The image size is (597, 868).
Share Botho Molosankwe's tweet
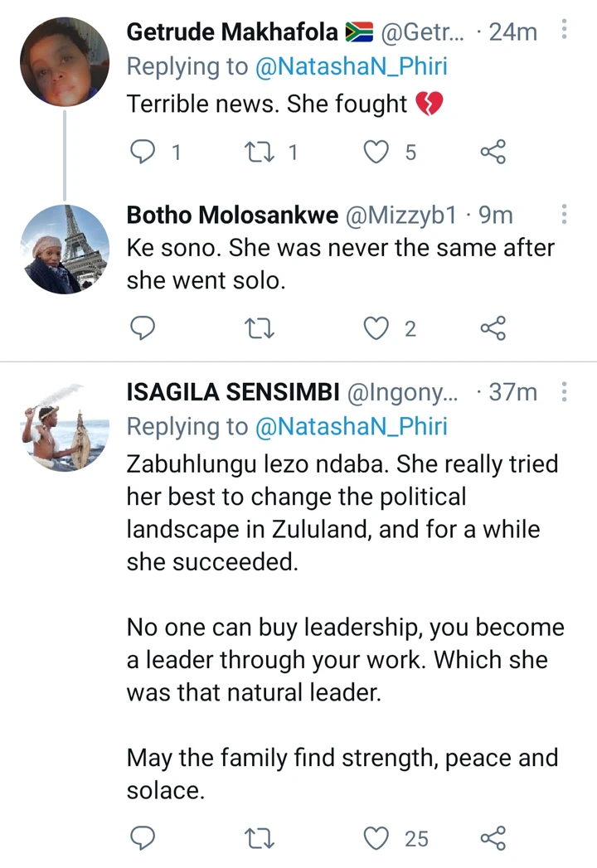click(x=493, y=328)
